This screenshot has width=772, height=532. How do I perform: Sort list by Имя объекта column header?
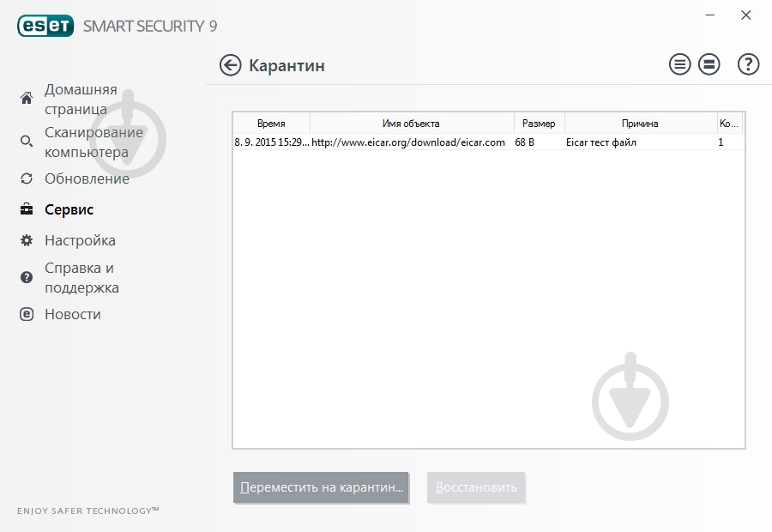tap(412, 123)
